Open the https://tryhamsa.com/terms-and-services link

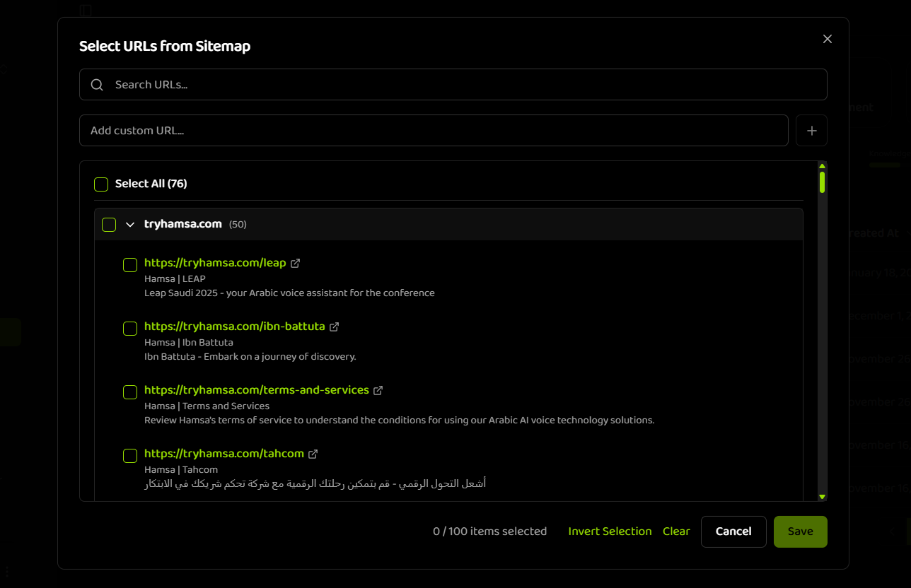(x=255, y=389)
